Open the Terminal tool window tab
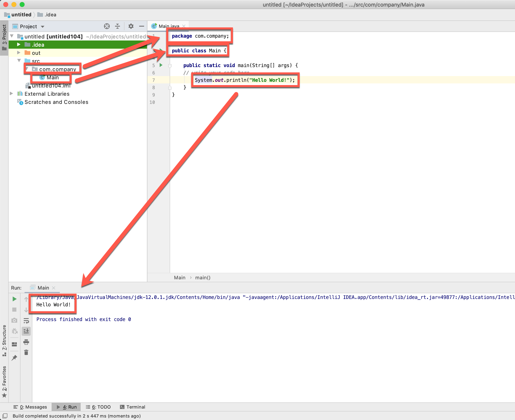Screen dimensions: 515x420 (133, 407)
